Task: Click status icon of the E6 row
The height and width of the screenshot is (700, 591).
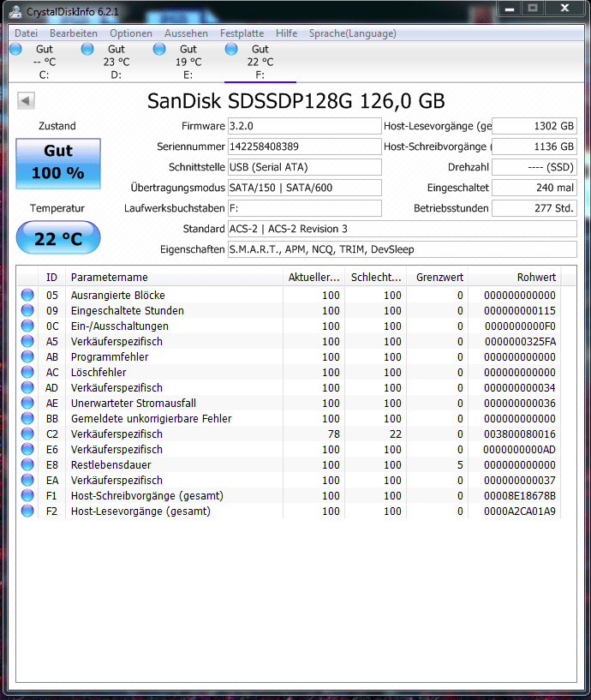Action: tap(27, 449)
